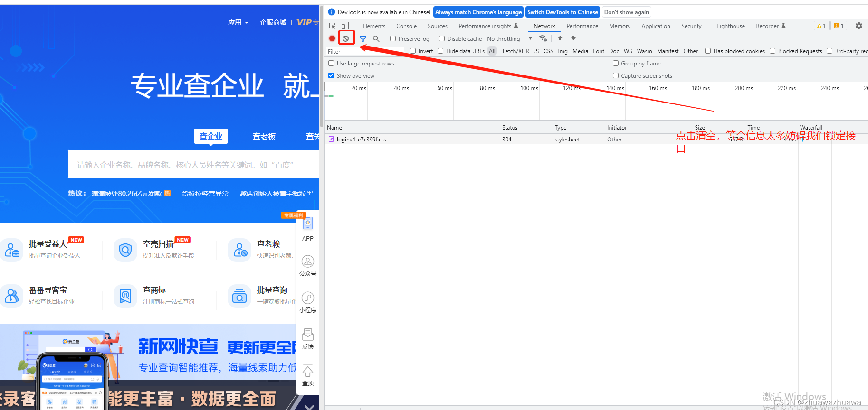868x410 pixels.
Task: Open the 番番寻客宝 feature icon
Action: [x=11, y=296]
